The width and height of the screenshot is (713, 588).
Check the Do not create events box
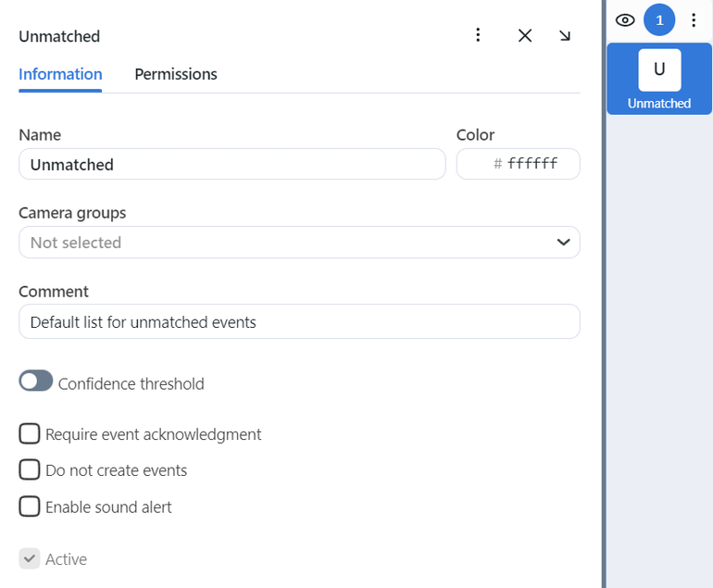(31, 469)
